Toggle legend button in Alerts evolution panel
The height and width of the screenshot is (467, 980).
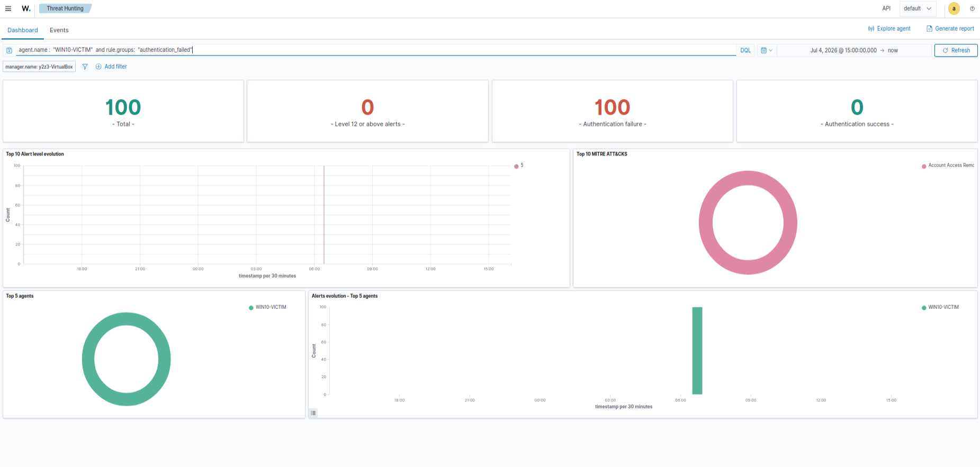pyautogui.click(x=313, y=413)
